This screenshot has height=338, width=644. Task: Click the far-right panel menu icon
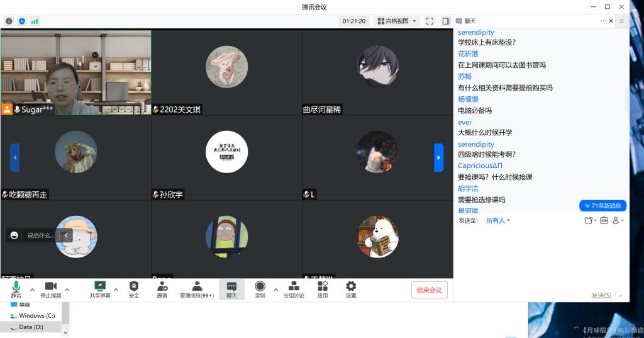click(622, 21)
